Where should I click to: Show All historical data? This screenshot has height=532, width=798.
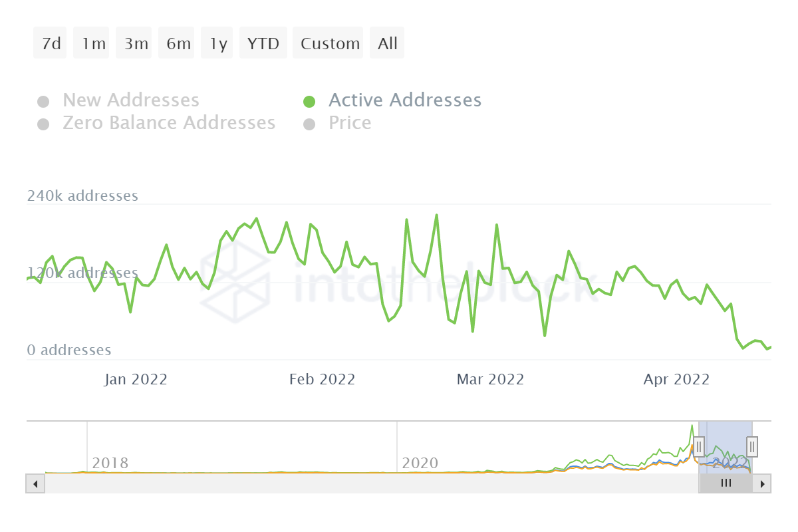[387, 43]
